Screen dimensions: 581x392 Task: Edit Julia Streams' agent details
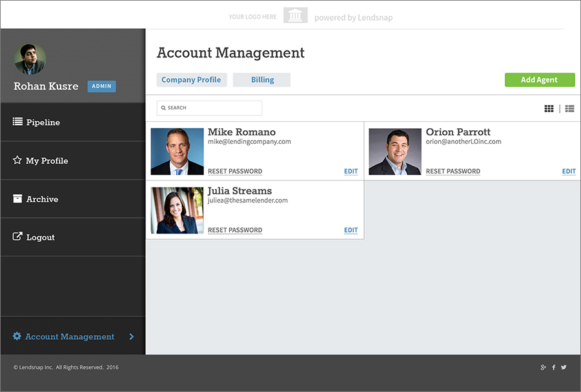point(351,230)
